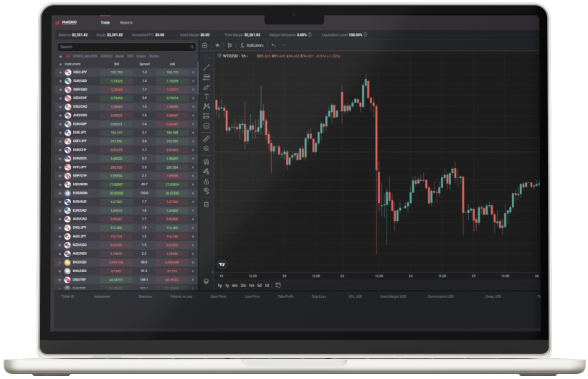Toggle favorite star for USD/JPY
The height and width of the screenshot is (379, 588).
pos(60,72)
